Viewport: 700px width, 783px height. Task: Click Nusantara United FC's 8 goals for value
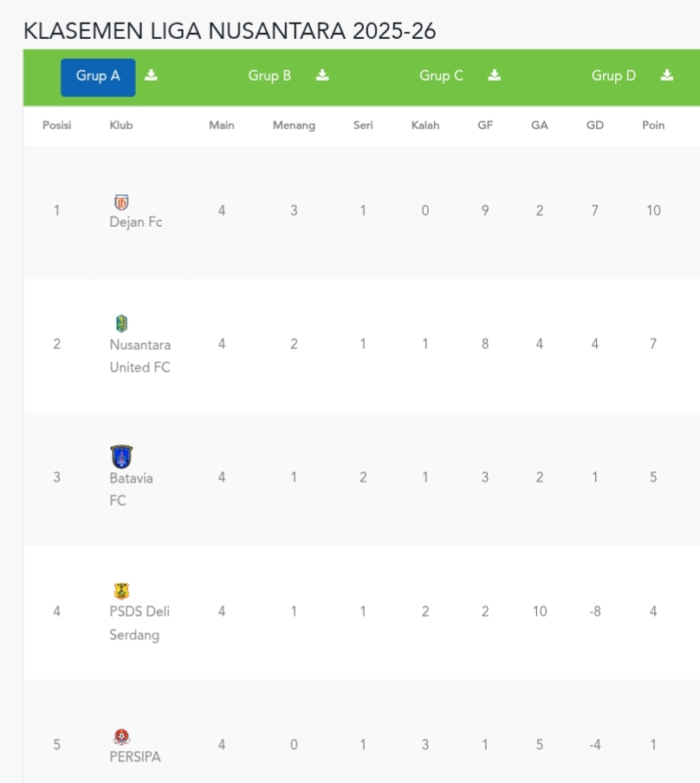click(x=485, y=344)
